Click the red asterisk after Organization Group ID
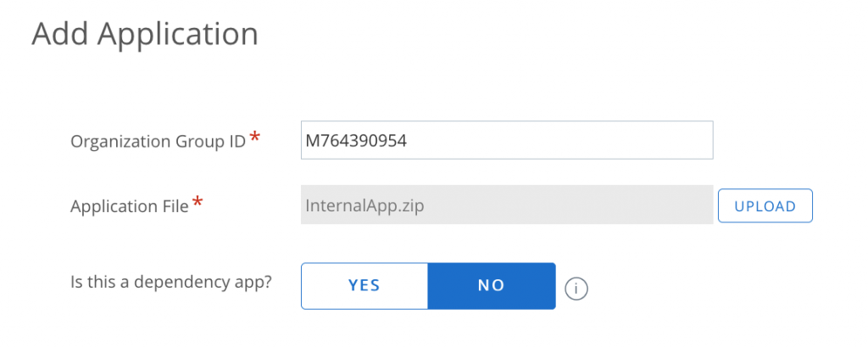The image size is (868, 348). point(253,138)
